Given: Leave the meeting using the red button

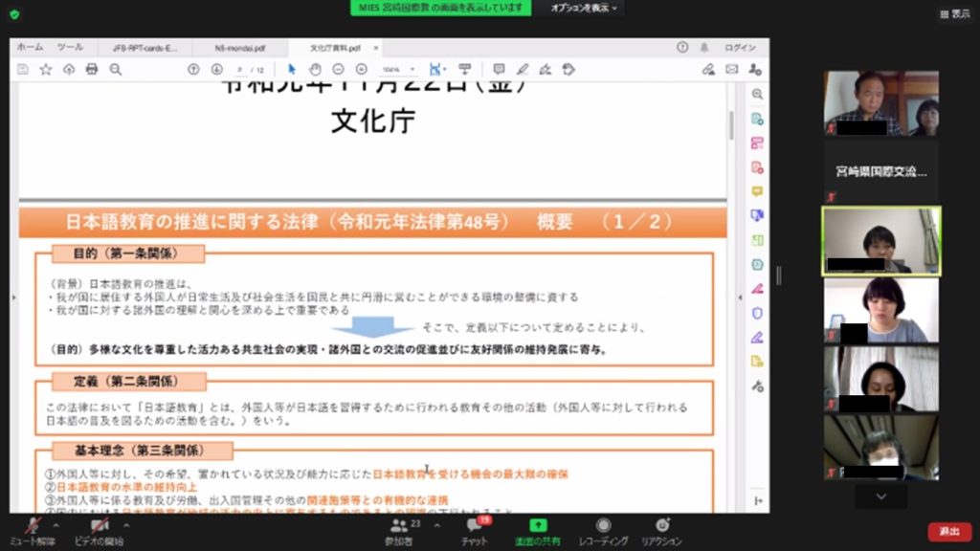Looking at the screenshot, I should [x=949, y=531].
